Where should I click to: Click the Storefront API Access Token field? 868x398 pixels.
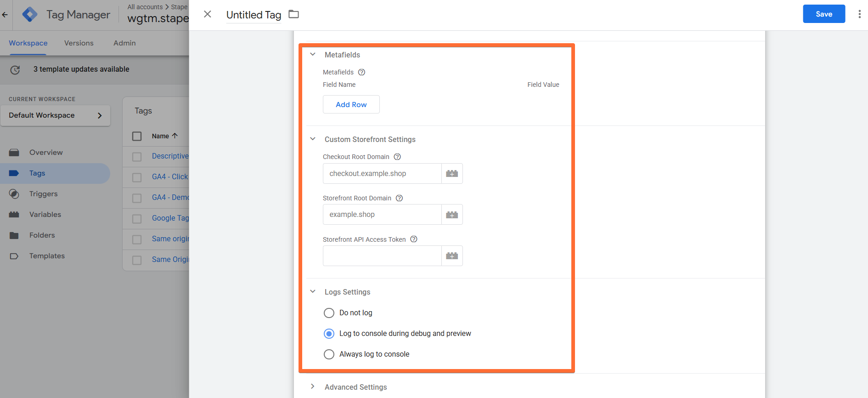pos(382,256)
